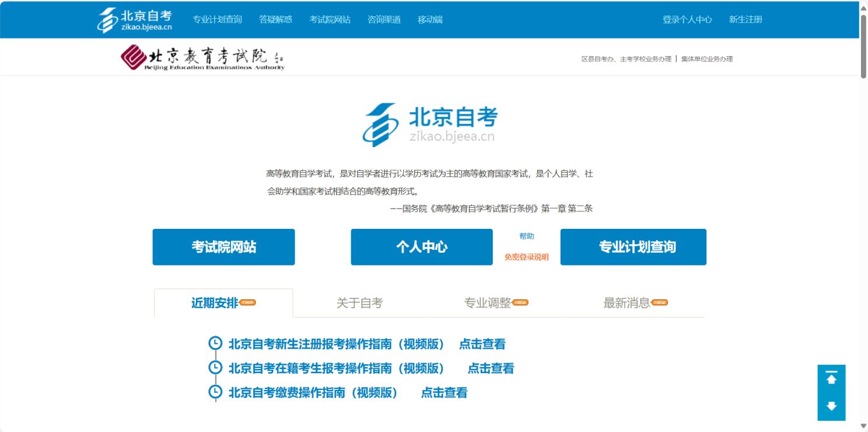Click 新生注册 in the header

pyautogui.click(x=745, y=19)
